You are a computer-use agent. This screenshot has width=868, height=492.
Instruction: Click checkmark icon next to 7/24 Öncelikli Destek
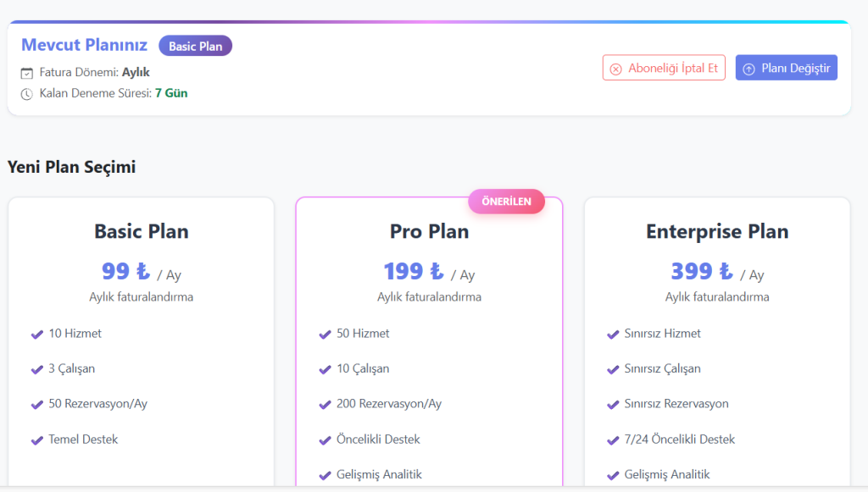coord(614,440)
